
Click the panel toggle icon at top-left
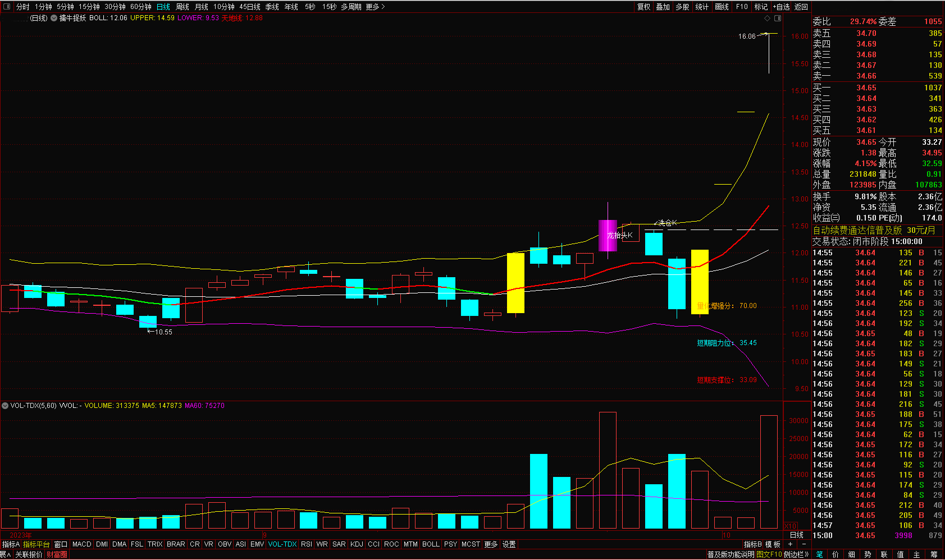[x=7, y=7]
